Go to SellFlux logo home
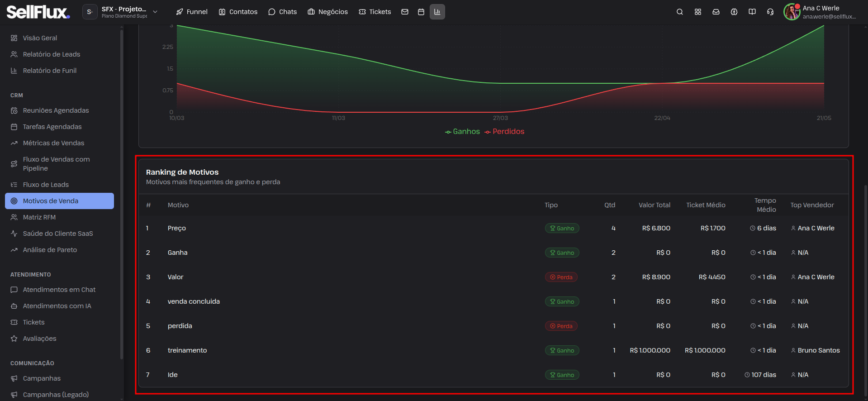Screen dimensions: 868x401 (38, 12)
